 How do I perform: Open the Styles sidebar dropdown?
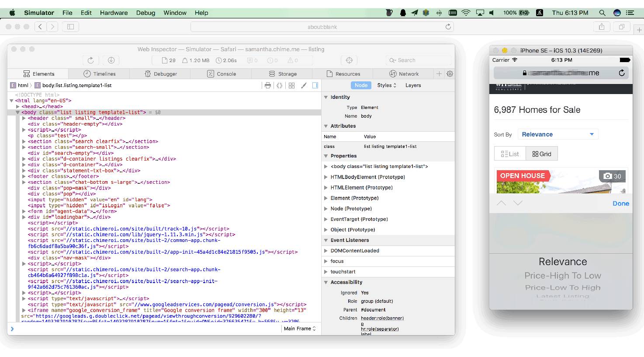click(387, 85)
